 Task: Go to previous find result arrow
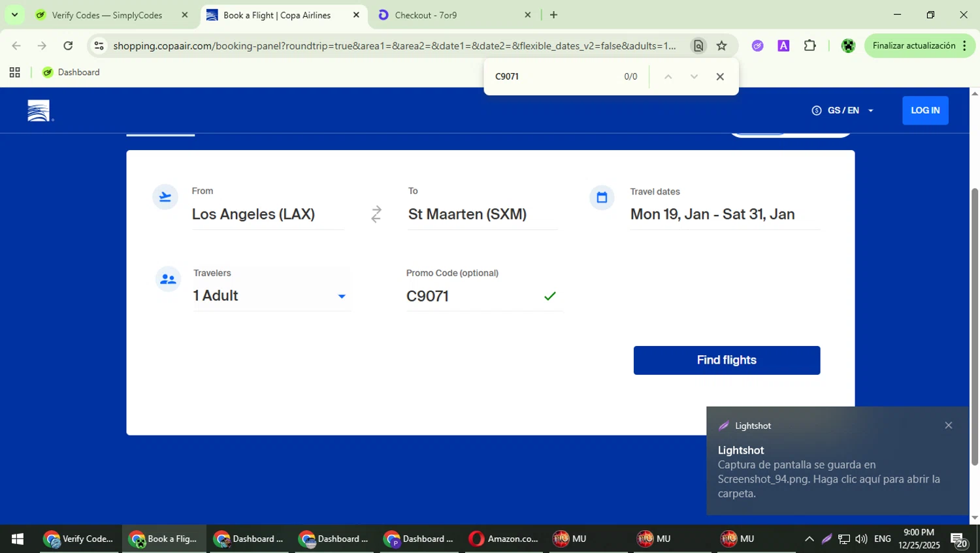668,76
